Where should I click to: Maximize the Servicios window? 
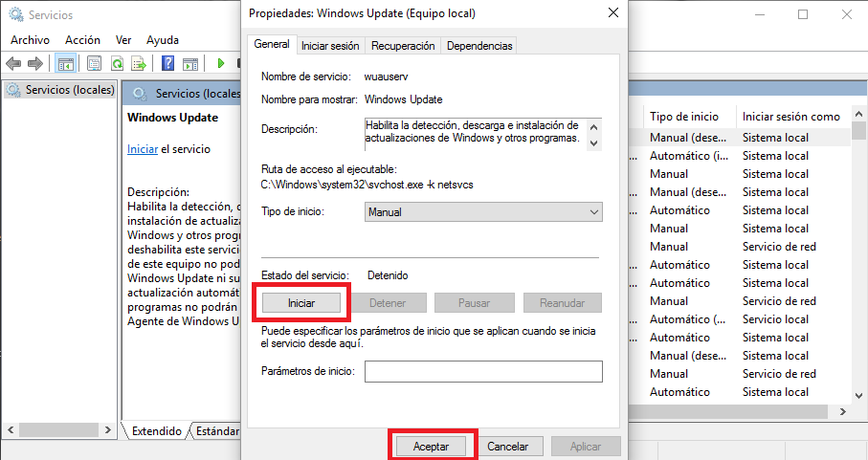click(x=803, y=14)
